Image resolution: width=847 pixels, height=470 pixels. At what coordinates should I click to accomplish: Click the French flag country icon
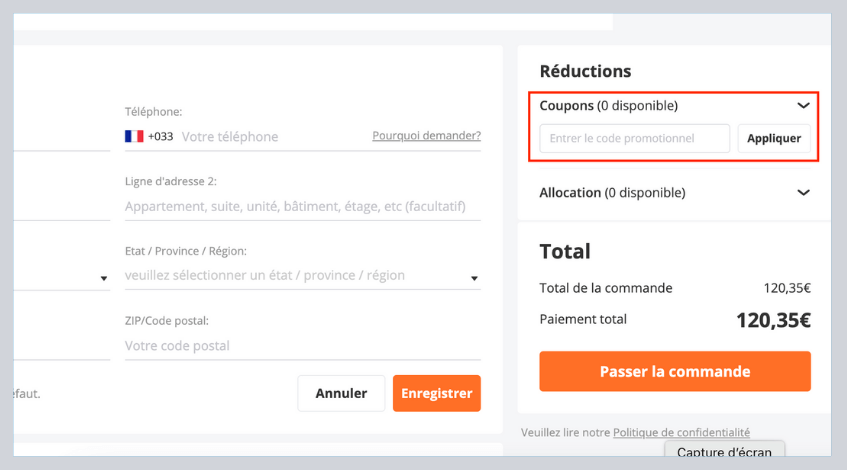tap(134, 136)
